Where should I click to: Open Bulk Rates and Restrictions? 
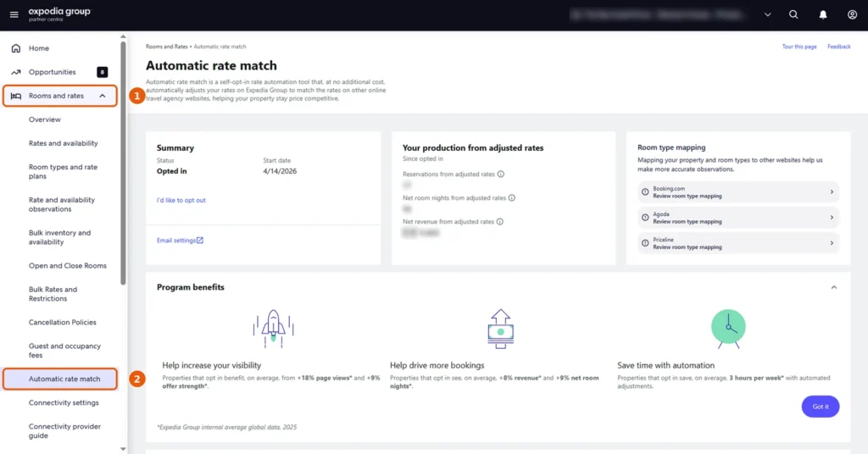pos(53,294)
